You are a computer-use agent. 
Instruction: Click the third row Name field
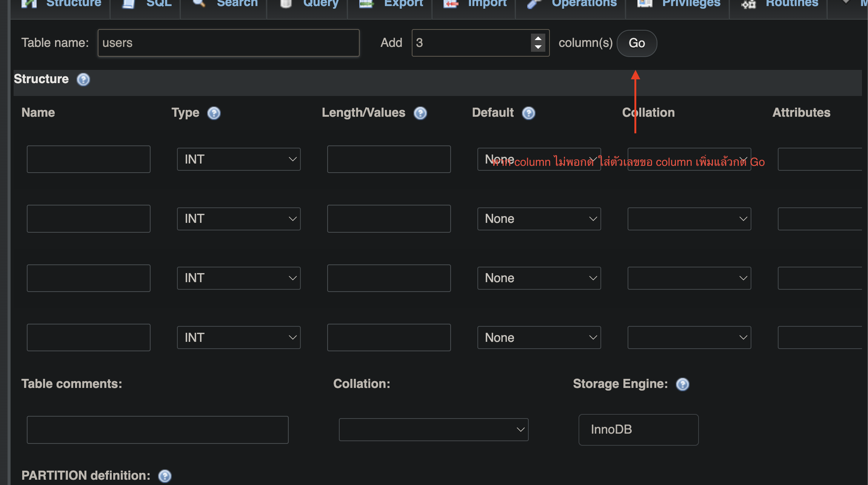point(89,278)
